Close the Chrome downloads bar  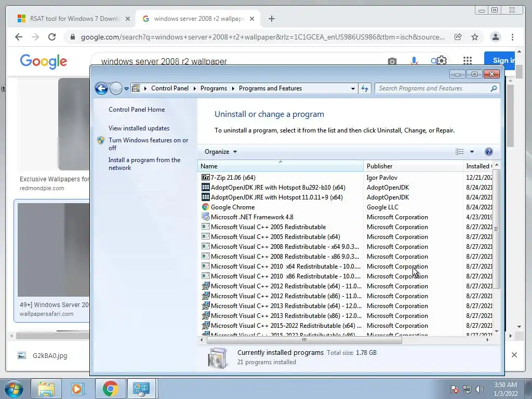pyautogui.click(x=514, y=355)
